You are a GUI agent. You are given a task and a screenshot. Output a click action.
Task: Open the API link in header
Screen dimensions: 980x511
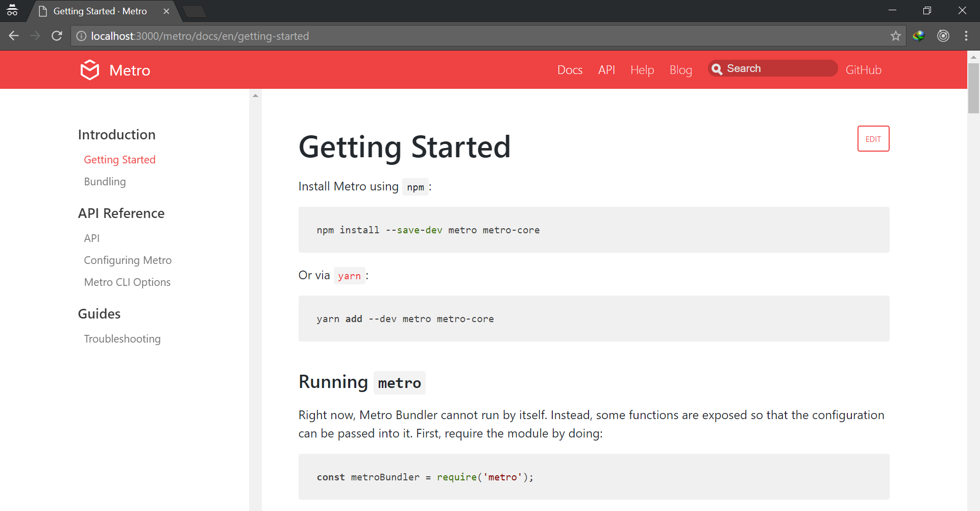pyautogui.click(x=606, y=70)
